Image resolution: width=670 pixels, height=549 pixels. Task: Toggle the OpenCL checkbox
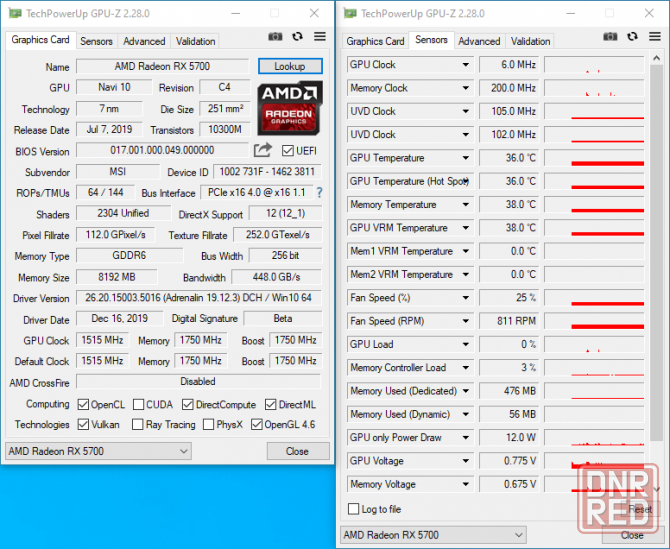point(83,405)
